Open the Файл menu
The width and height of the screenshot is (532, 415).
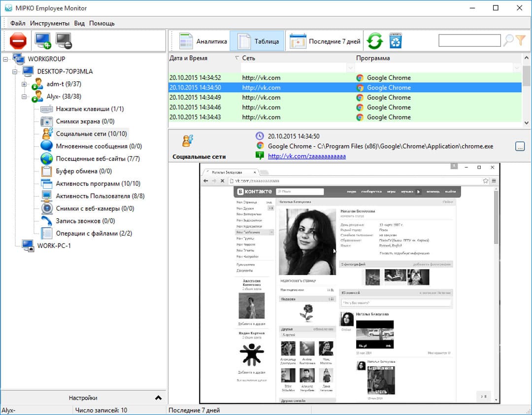(18, 23)
